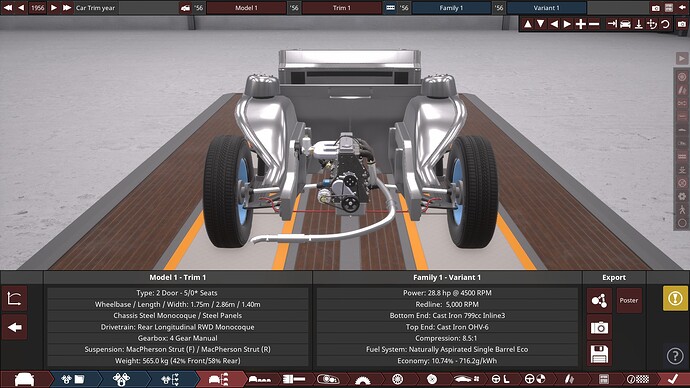Screen dimensions: 690x388
Task: Expand the right side panel arrow
Action: coord(682,58)
